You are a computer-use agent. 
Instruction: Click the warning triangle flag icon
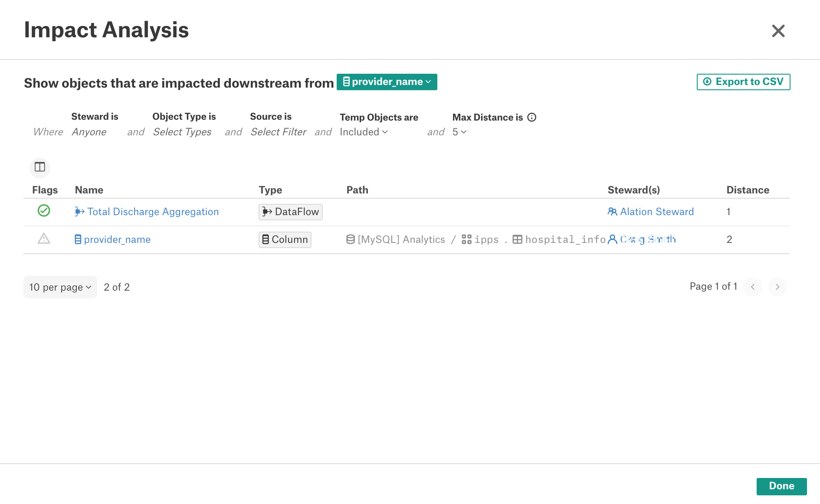[44, 239]
